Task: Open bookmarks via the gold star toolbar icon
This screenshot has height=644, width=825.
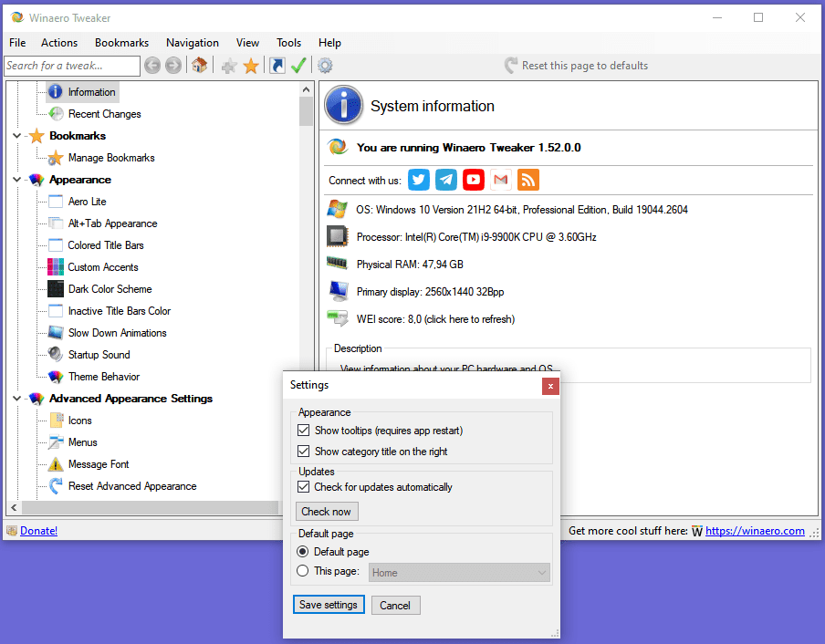Action: point(251,66)
